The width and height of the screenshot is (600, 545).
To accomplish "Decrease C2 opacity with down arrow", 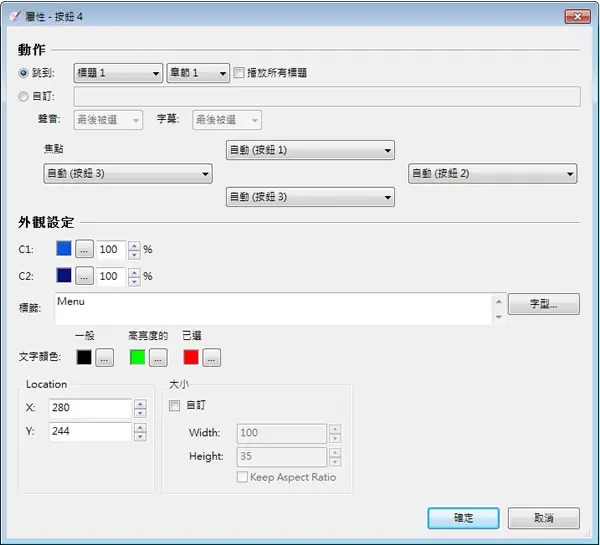I will pyautogui.click(x=134, y=281).
